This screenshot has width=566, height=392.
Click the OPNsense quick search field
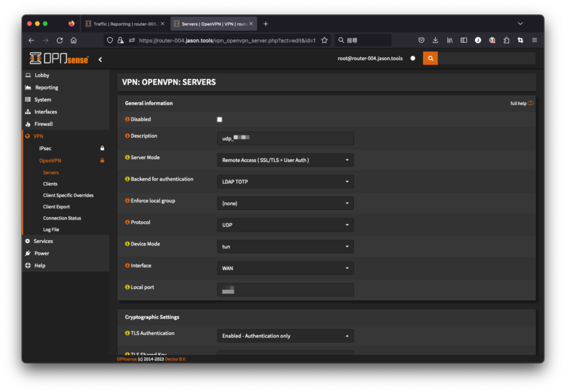486,59
